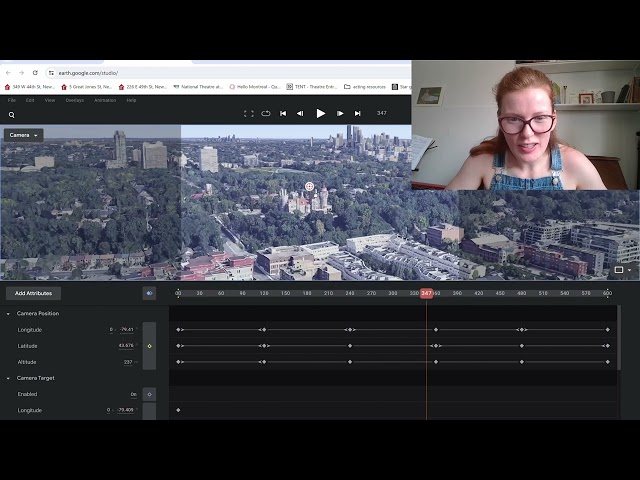The image size is (640, 480).
Task: Edit the Camera Position Longitude value -79.41
Action: 127,329
